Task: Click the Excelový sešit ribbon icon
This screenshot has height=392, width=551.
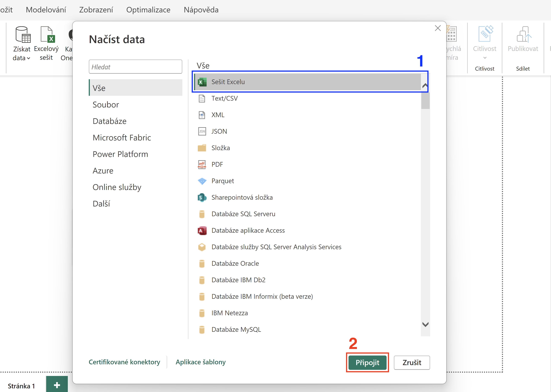Action: point(48,34)
